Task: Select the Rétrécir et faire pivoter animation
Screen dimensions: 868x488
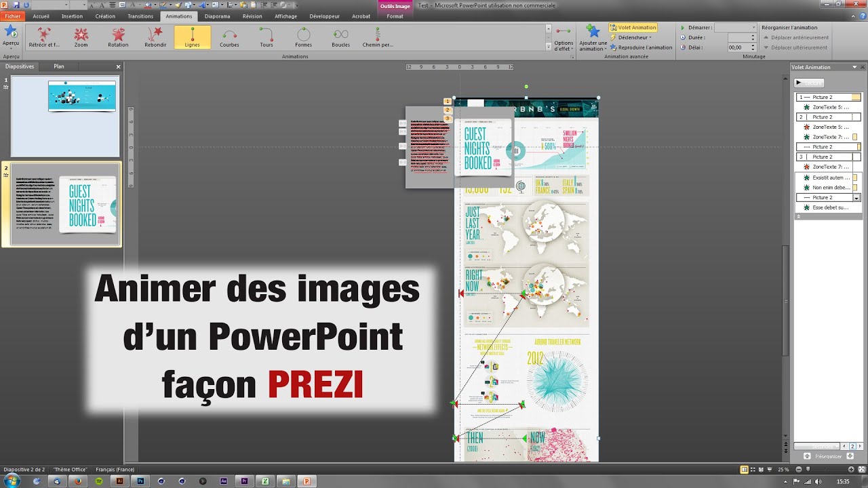Action: [44, 37]
